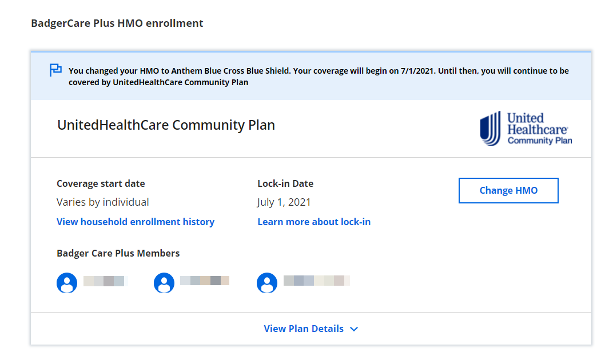Click the Coverage start date label
Image resolution: width=601 pixels, height=364 pixels.
click(x=101, y=183)
